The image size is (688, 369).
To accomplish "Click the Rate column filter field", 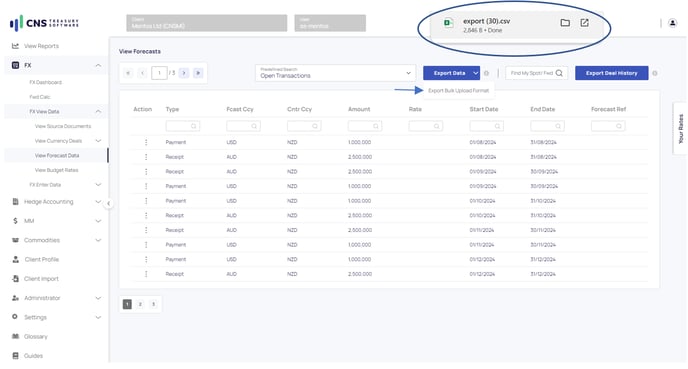I will [426, 126].
